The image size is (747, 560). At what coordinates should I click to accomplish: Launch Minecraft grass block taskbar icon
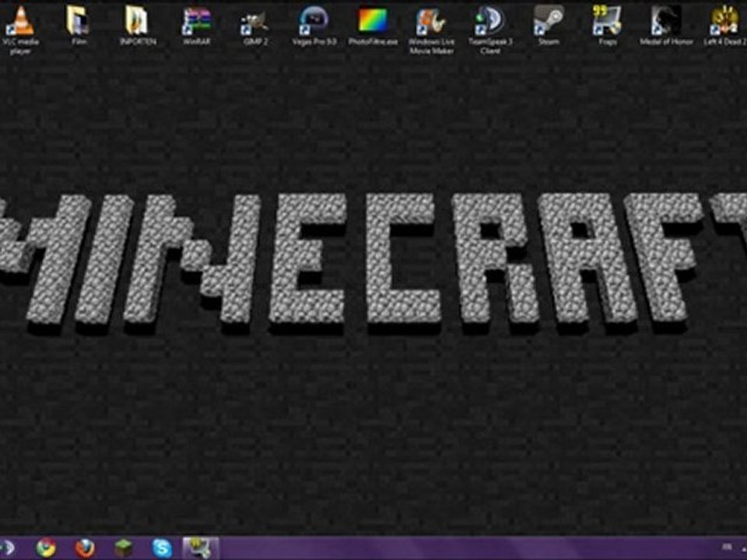click(124, 548)
